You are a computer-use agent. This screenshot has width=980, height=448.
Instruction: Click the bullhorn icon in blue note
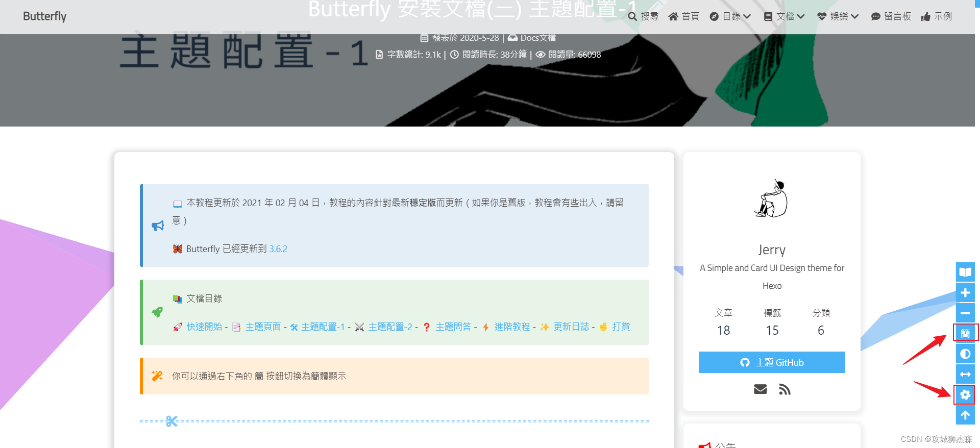[x=158, y=226]
